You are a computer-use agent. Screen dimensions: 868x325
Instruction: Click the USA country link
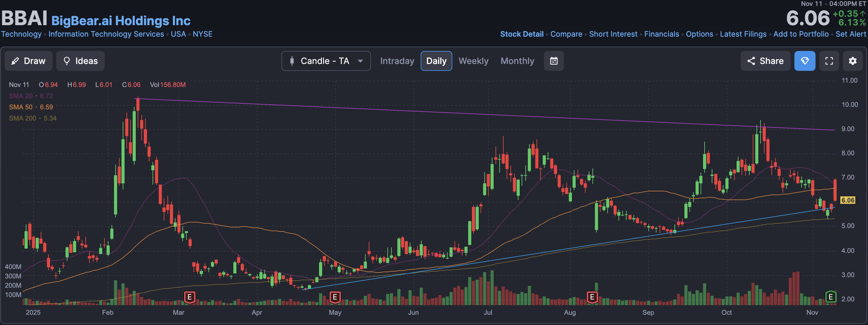[x=178, y=34]
